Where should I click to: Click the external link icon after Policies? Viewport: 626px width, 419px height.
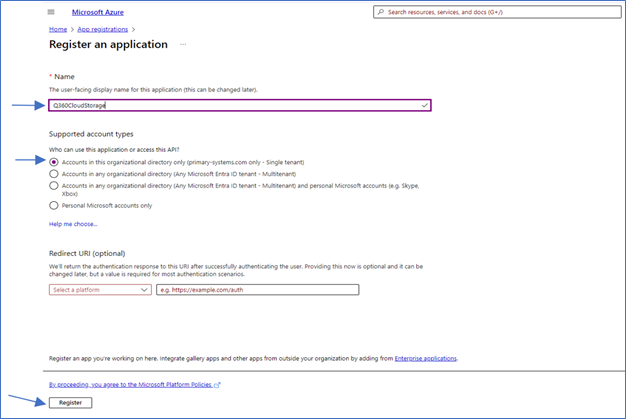pos(217,384)
